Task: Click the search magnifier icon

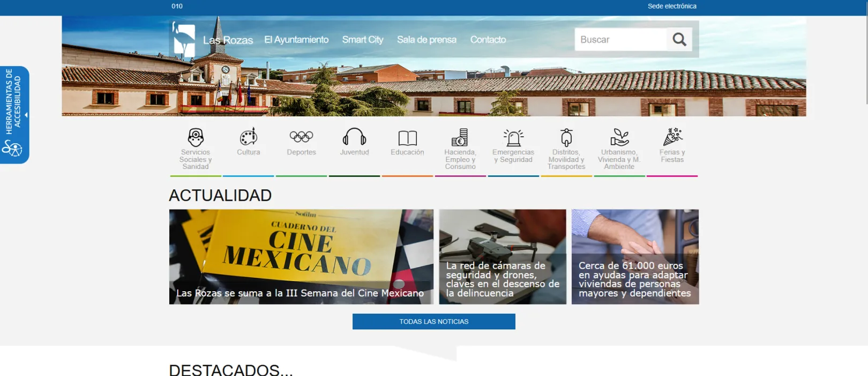Action: click(679, 39)
